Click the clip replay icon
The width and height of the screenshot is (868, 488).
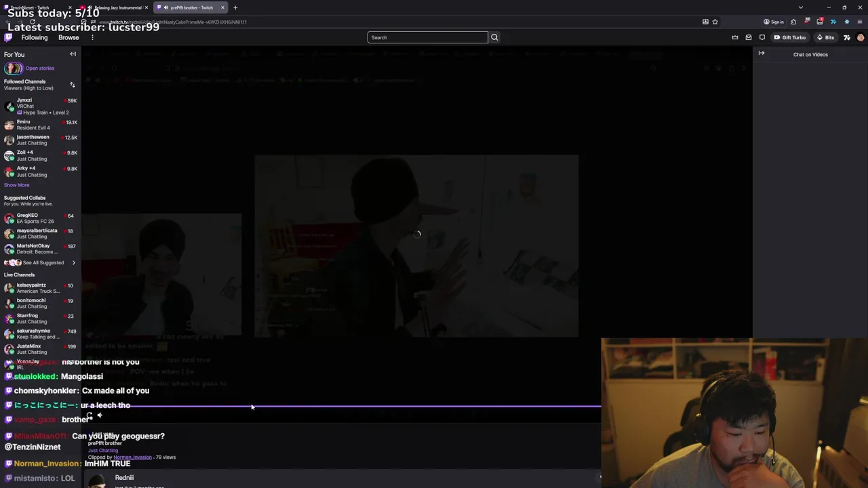(90, 415)
